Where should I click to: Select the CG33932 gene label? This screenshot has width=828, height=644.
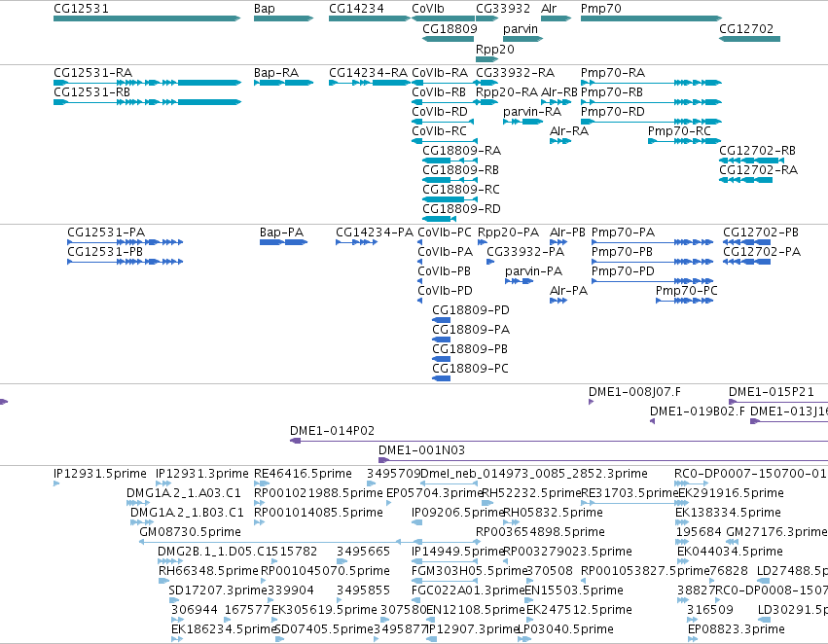pyautogui.click(x=503, y=9)
